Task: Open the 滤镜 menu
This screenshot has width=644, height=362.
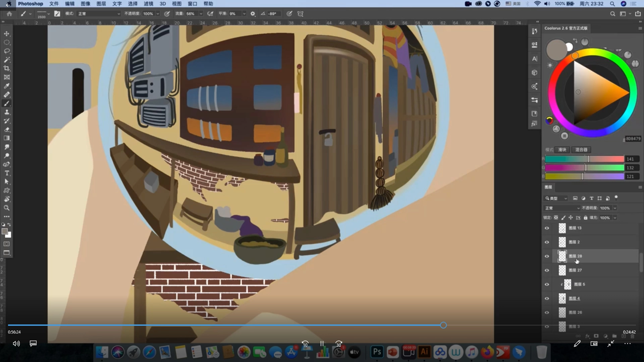Action: click(x=148, y=4)
